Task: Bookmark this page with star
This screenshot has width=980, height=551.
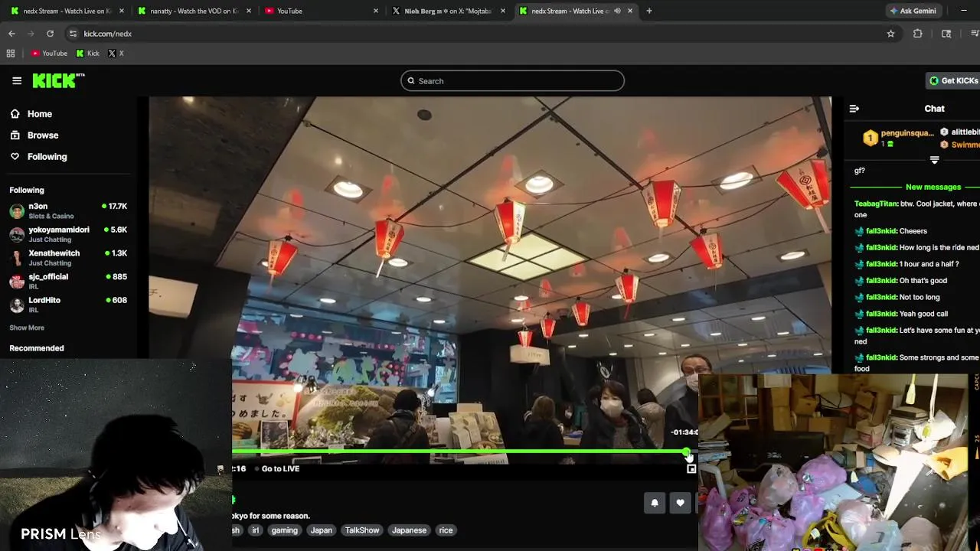Action: tap(890, 34)
